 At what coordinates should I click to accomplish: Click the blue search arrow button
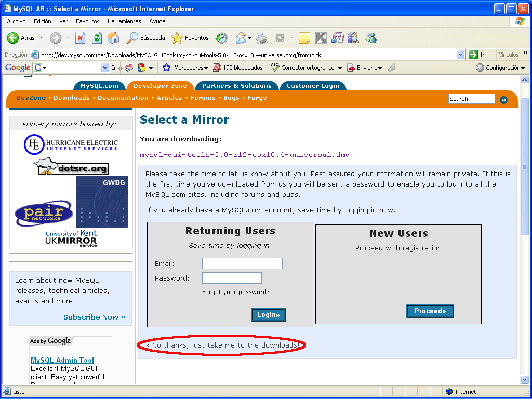coord(503,100)
